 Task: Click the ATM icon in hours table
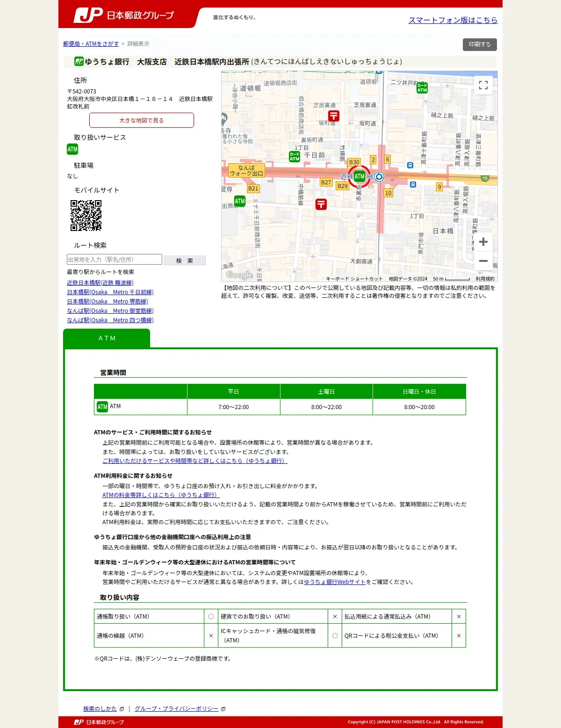(102, 407)
